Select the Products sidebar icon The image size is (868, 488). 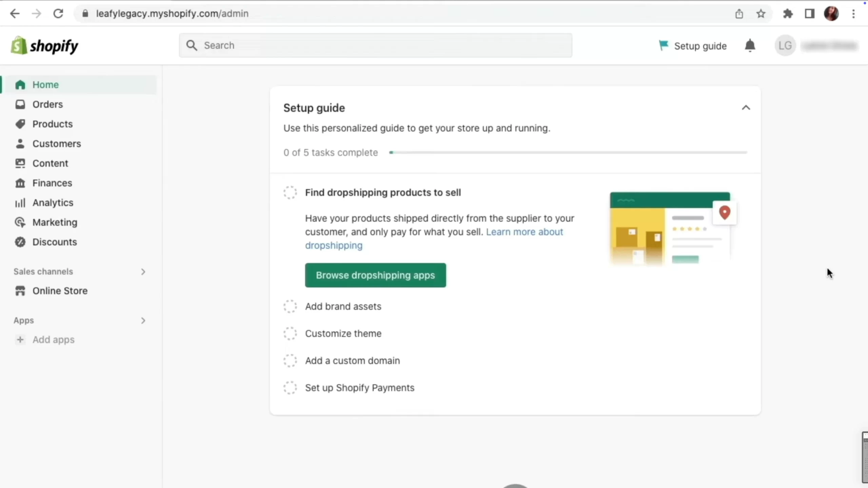[20, 123]
